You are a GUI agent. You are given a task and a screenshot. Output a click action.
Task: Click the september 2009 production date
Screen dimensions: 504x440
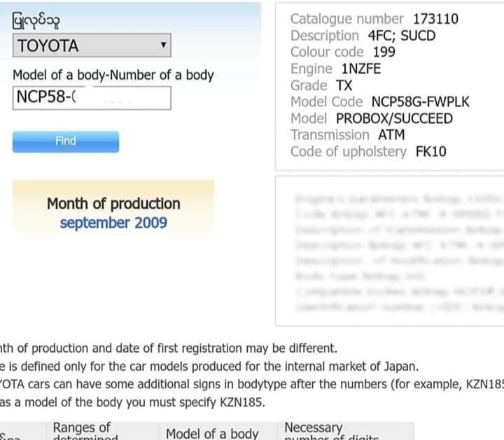click(x=113, y=223)
